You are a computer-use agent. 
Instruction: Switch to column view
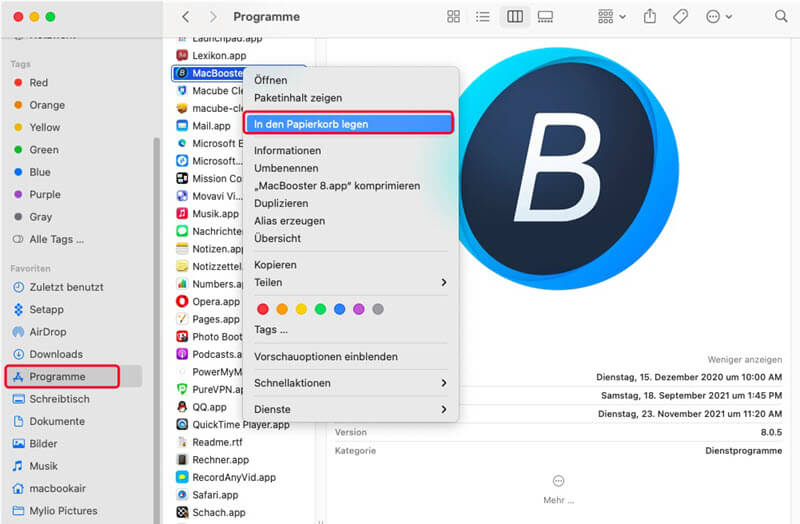(x=515, y=17)
